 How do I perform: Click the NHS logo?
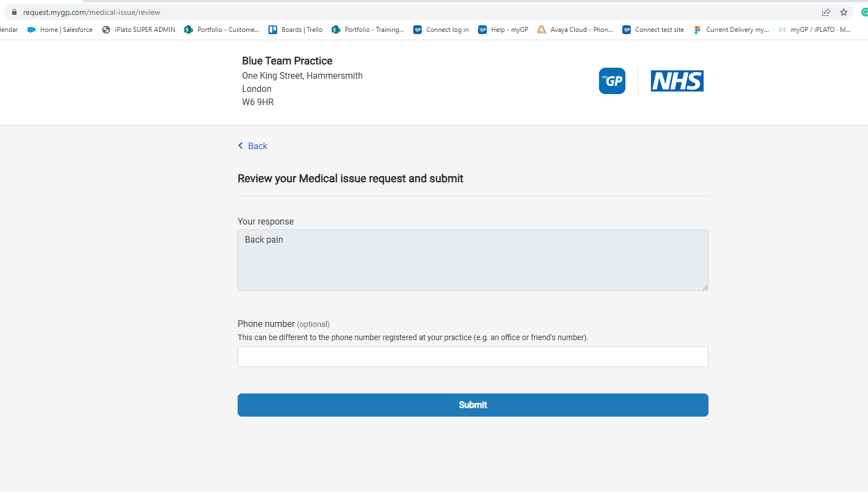[x=677, y=81]
